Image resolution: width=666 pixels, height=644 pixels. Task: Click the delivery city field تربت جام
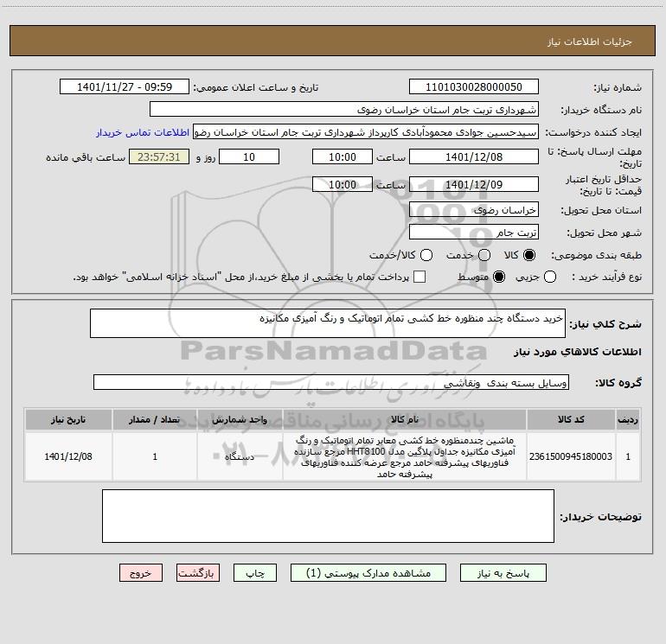click(x=474, y=232)
